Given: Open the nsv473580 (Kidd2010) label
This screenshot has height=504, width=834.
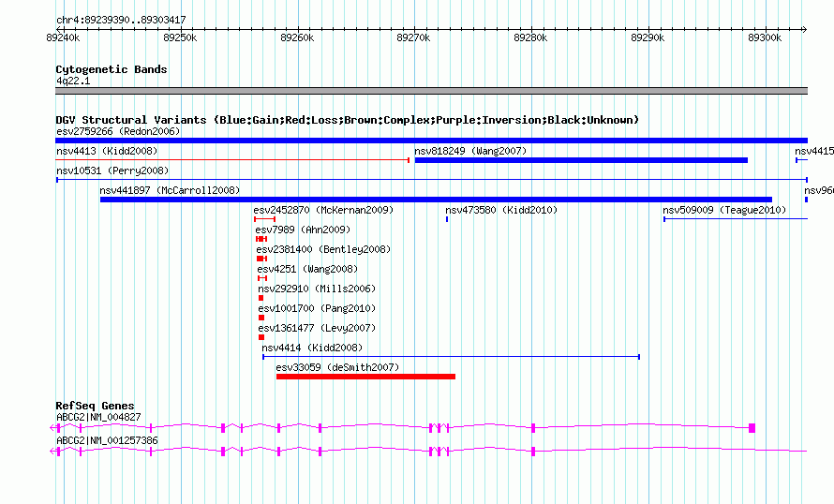Looking at the screenshot, I should point(501,210).
